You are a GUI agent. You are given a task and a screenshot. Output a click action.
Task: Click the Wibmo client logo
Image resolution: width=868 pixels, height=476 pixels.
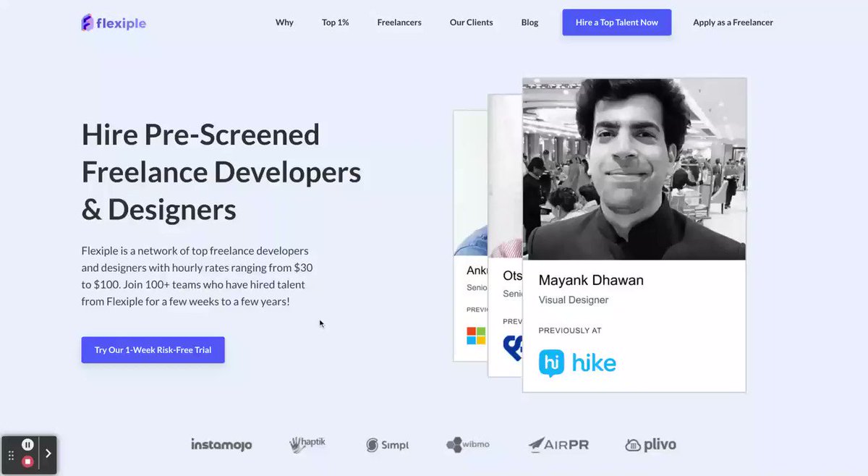[x=468, y=444]
